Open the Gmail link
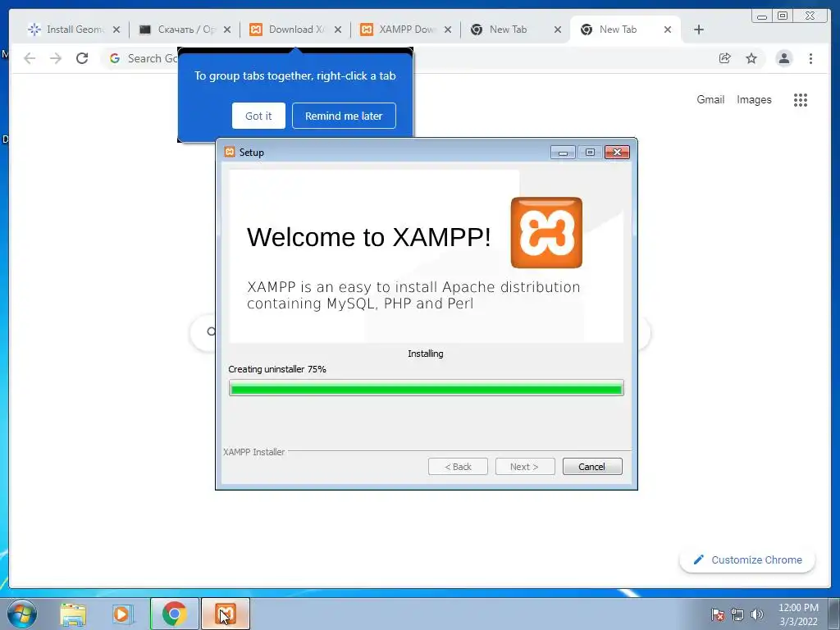The width and height of the screenshot is (840, 630). point(710,99)
